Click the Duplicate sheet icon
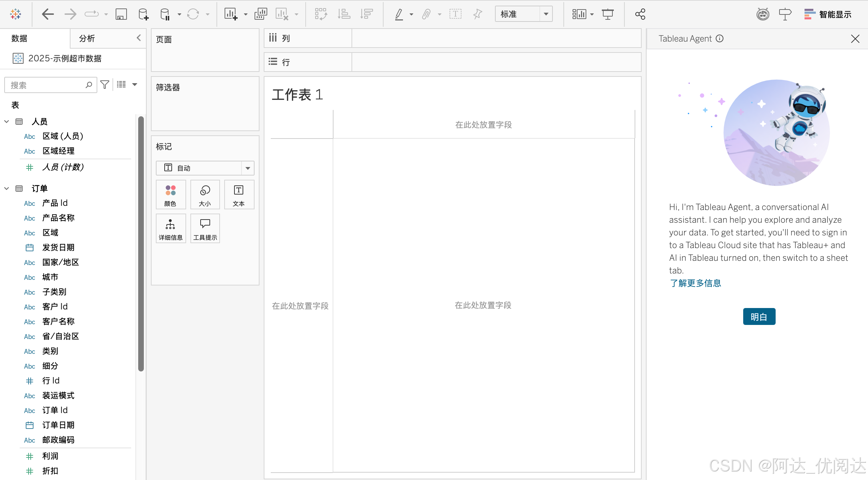This screenshot has height=480, width=868. coord(261,14)
